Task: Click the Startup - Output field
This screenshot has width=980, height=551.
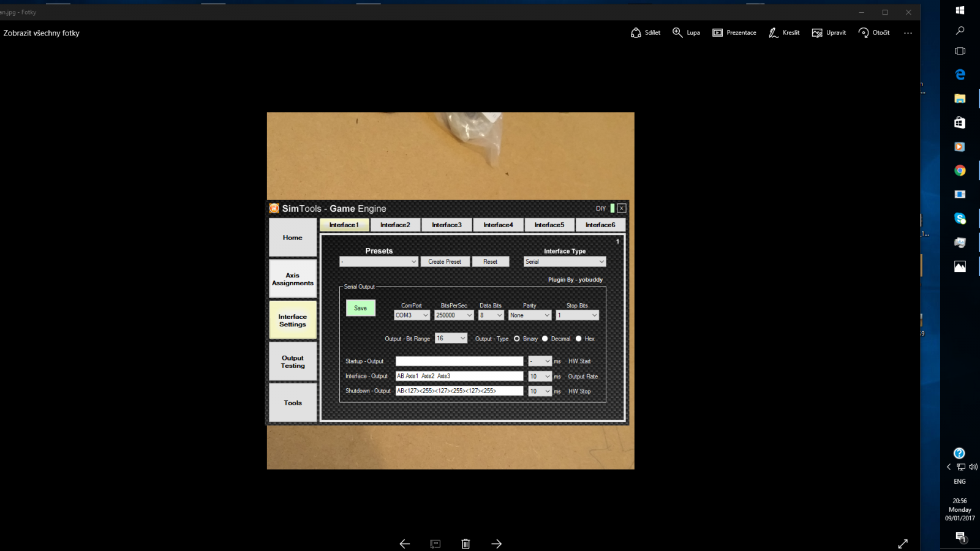Action: 459,361
